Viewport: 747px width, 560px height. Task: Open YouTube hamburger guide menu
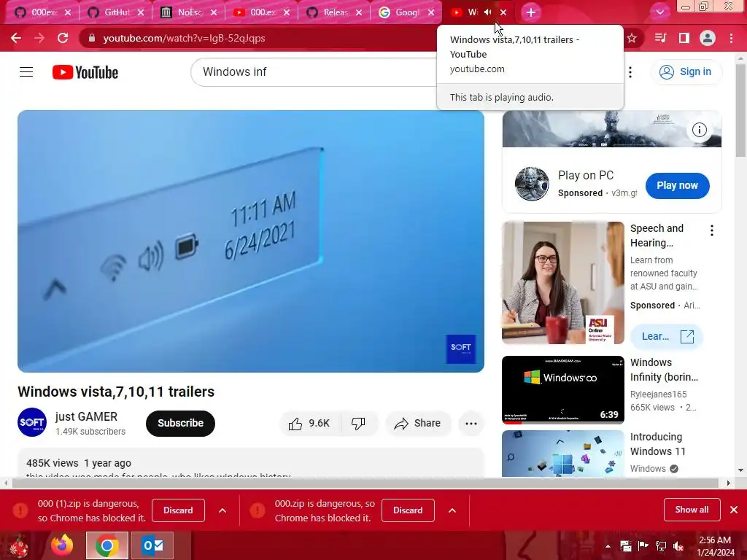click(26, 72)
